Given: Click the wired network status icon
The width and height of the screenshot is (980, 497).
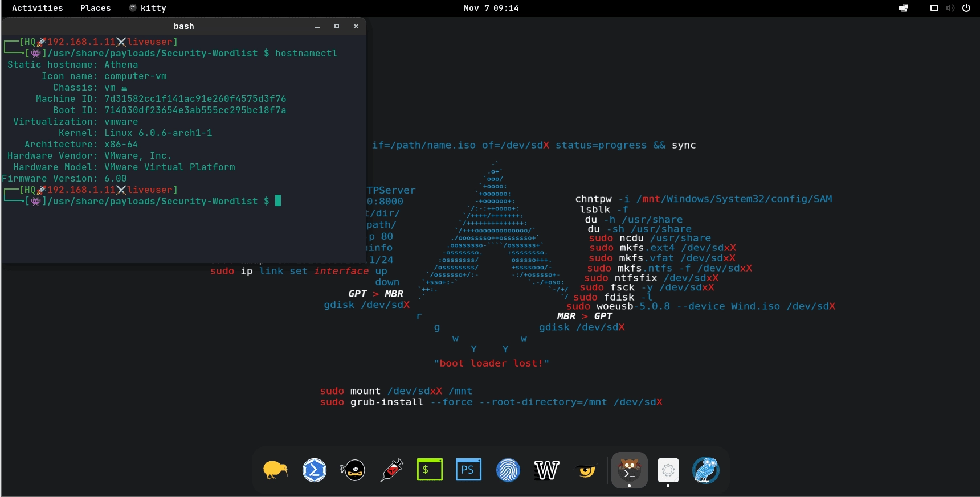Looking at the screenshot, I should coord(934,8).
